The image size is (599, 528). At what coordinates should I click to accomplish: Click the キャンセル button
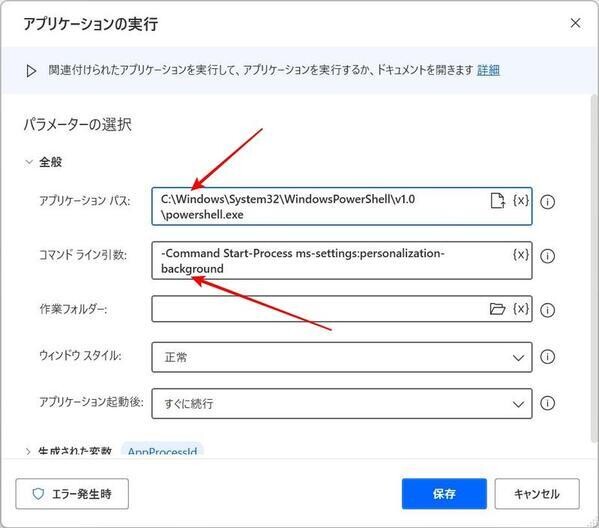537,494
